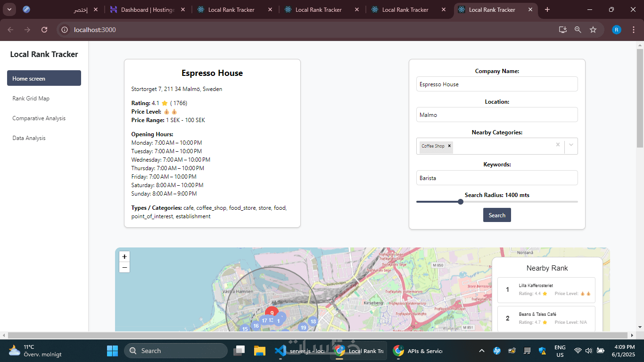The width and height of the screenshot is (644, 362).
Task: Show hidden system tray icons
Action: tap(481, 351)
